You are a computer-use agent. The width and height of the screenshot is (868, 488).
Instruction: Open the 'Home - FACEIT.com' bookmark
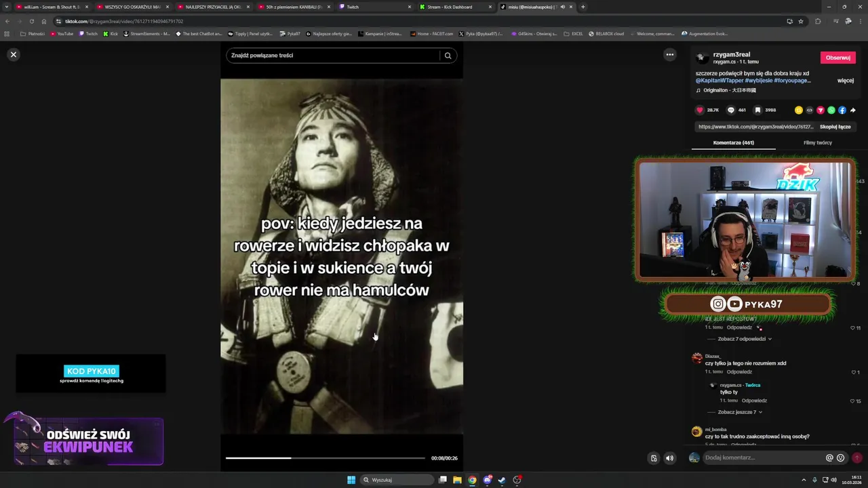pyautogui.click(x=432, y=33)
